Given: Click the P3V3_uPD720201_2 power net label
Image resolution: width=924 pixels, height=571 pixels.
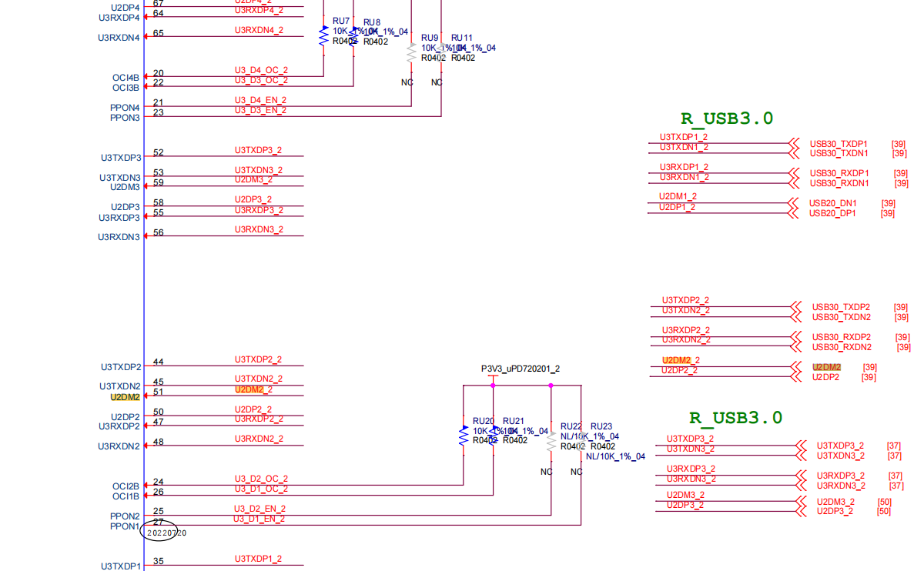Looking at the screenshot, I should pos(521,369).
